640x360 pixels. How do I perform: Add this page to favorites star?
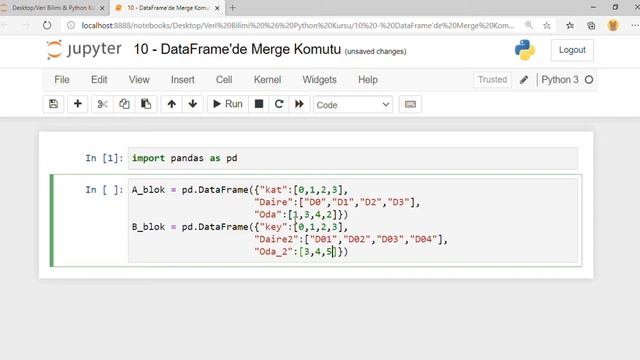tap(547, 25)
